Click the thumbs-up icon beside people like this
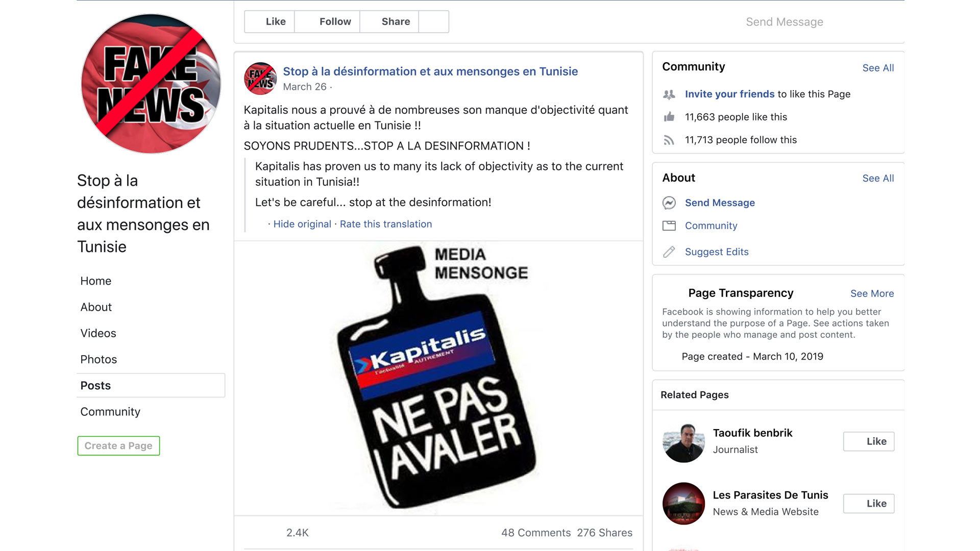Viewport: 980px width, 551px height. pyautogui.click(x=669, y=117)
